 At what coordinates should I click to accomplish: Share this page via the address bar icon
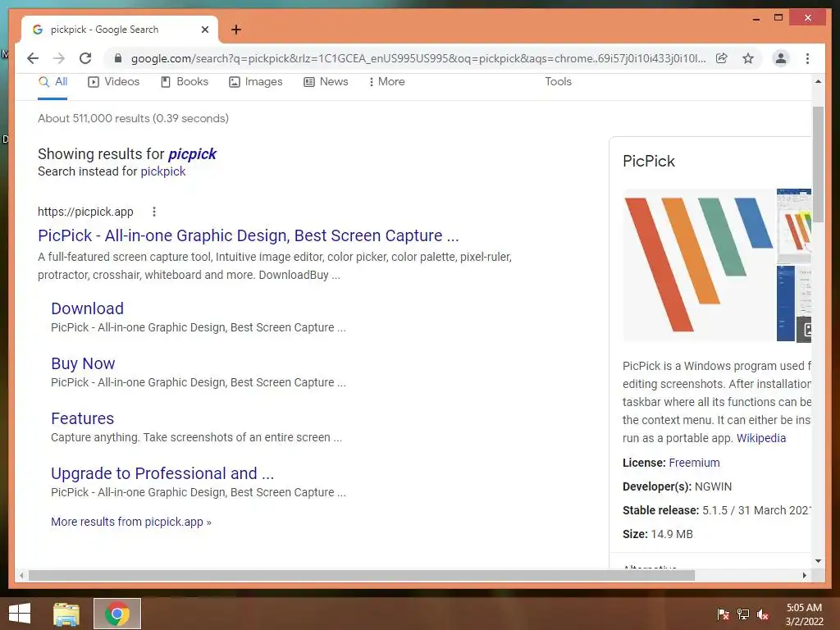click(x=722, y=58)
